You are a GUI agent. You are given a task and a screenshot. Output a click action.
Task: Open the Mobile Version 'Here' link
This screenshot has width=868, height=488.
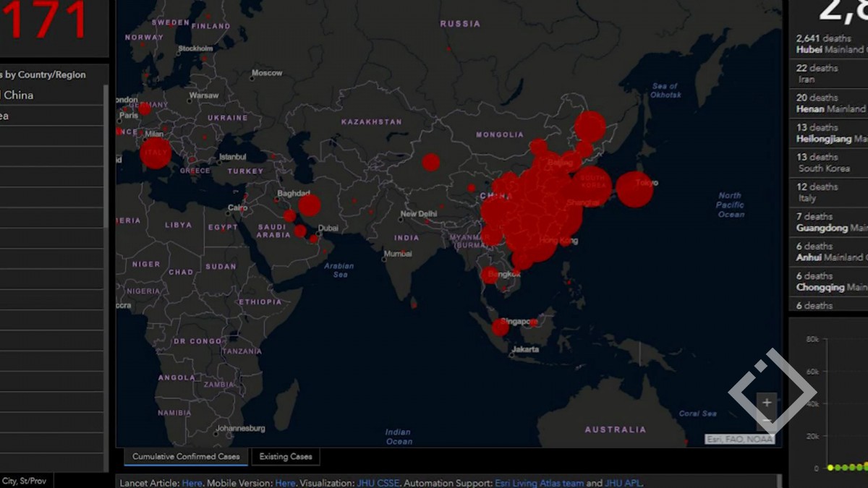click(x=284, y=483)
